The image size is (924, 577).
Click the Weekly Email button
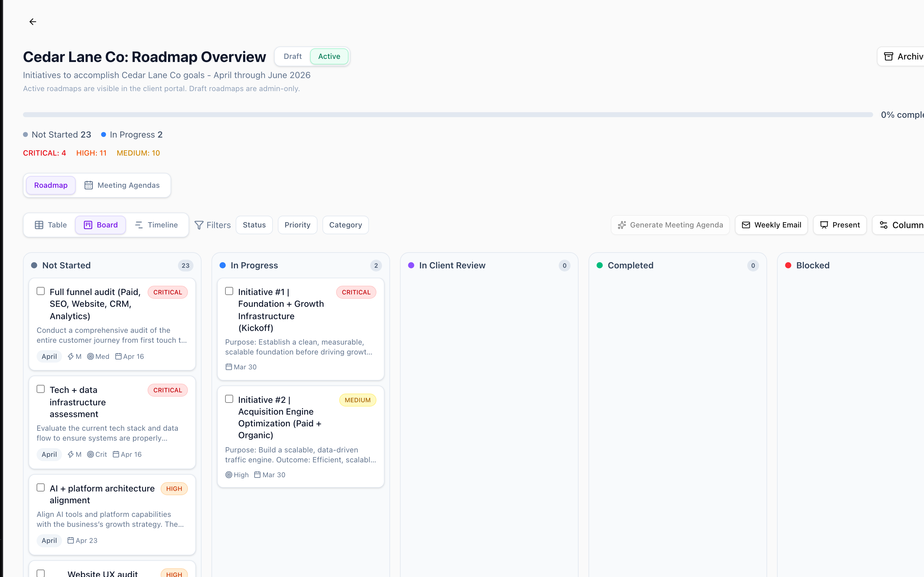pos(771,225)
